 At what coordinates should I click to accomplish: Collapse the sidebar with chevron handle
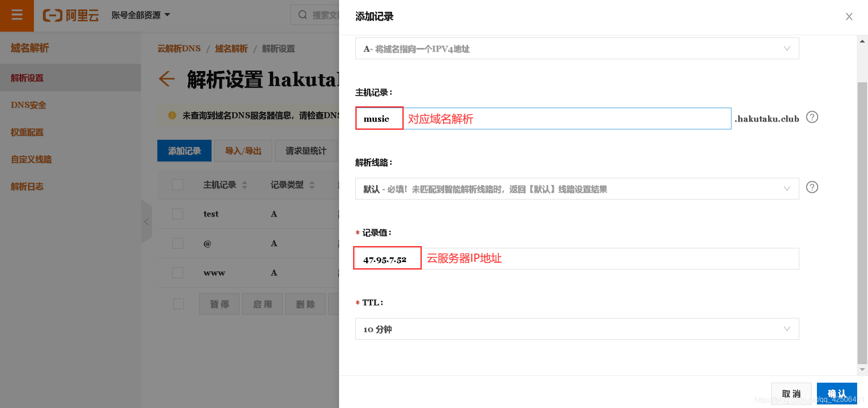[x=146, y=222]
